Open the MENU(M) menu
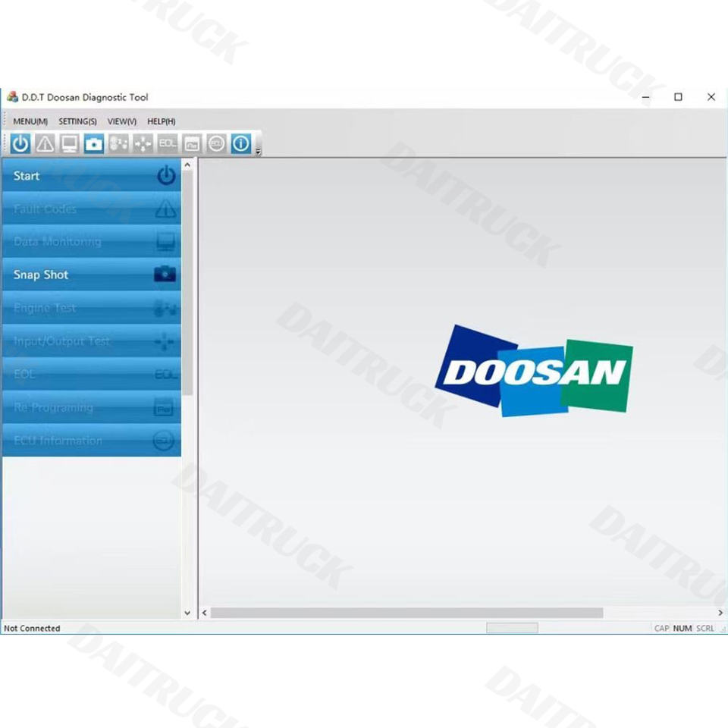This screenshot has height=728, width=728. coord(30,121)
